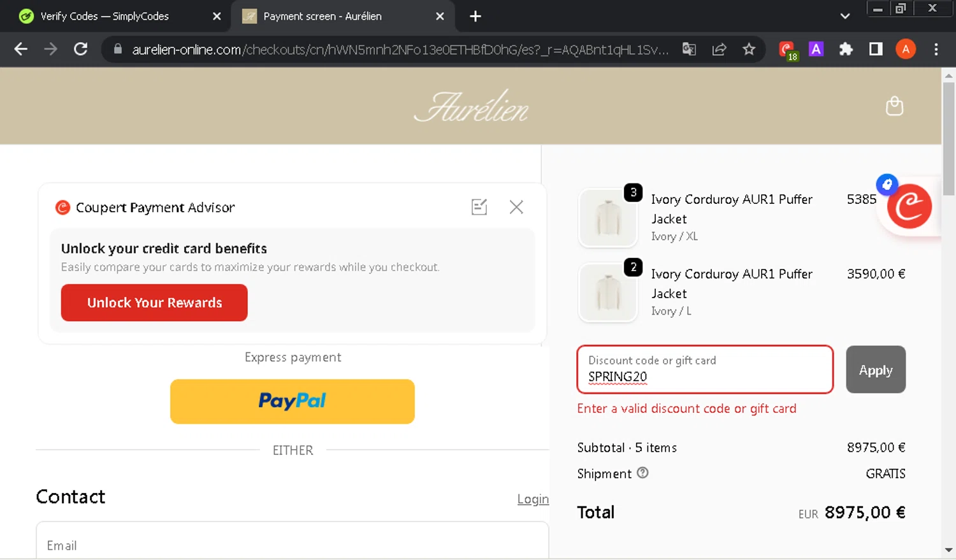The height and width of the screenshot is (560, 956).
Task: Click the GRATIS shipment value
Action: [x=885, y=473]
